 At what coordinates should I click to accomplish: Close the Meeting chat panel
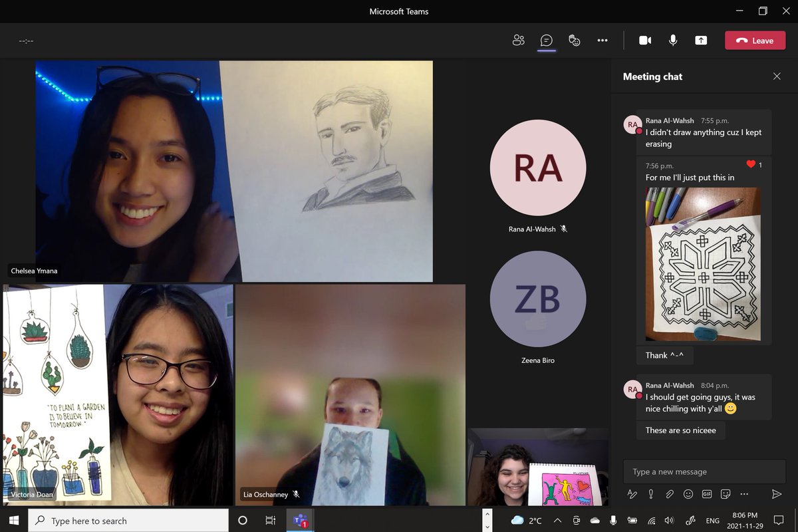(x=777, y=76)
